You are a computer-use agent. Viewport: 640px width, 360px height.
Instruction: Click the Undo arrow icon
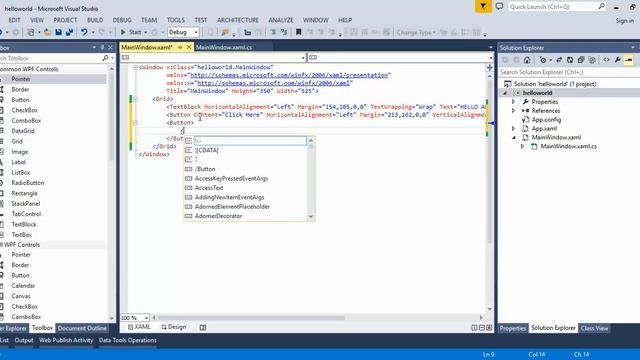pos(84,32)
